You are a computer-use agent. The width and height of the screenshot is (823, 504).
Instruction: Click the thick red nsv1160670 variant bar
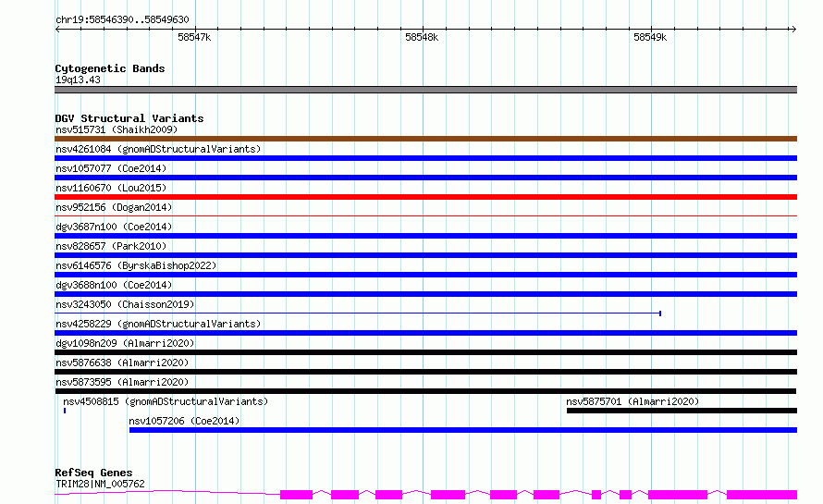coord(425,197)
